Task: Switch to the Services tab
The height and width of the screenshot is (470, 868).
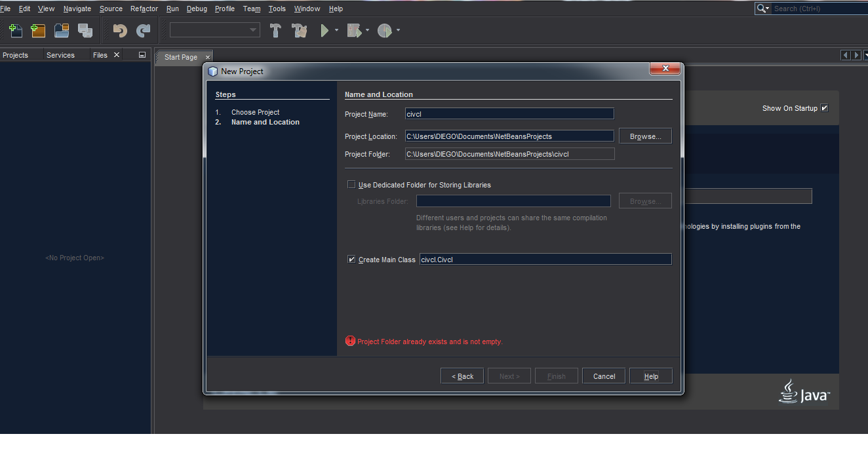Action: 60,55
